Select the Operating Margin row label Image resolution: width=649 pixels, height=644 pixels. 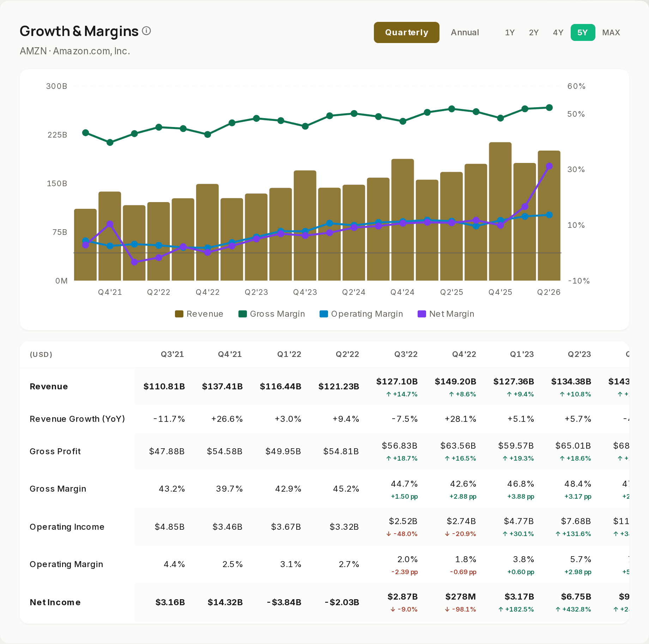pos(66,564)
